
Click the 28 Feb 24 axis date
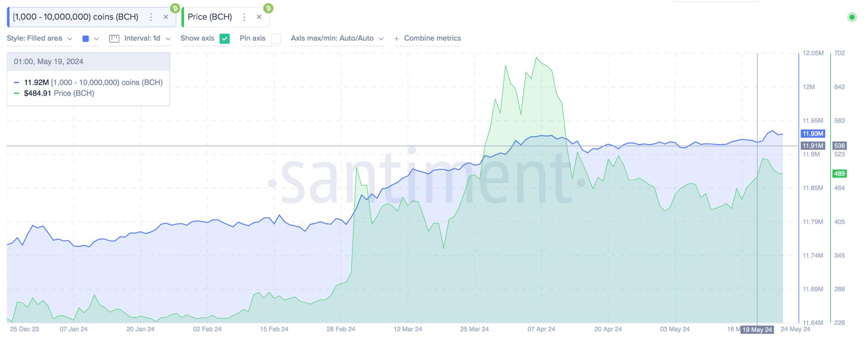tap(341, 329)
